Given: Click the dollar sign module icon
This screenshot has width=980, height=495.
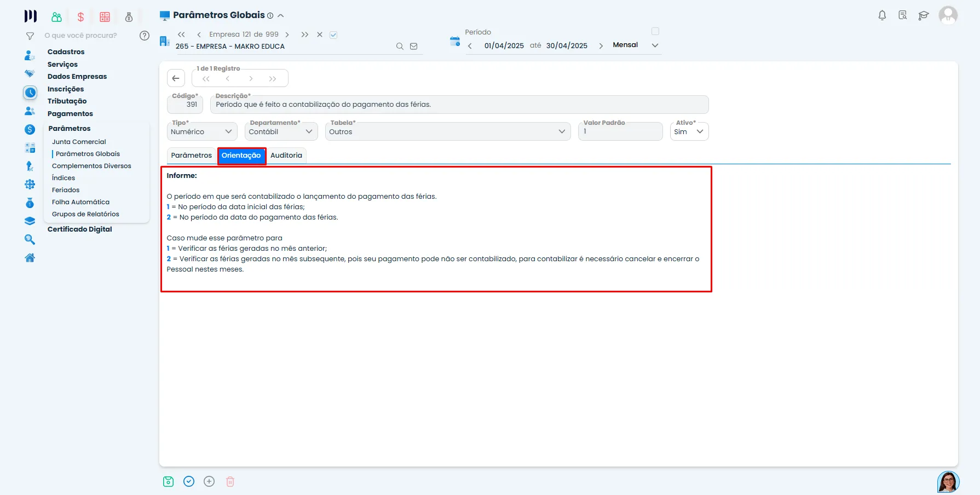Looking at the screenshot, I should click(80, 17).
